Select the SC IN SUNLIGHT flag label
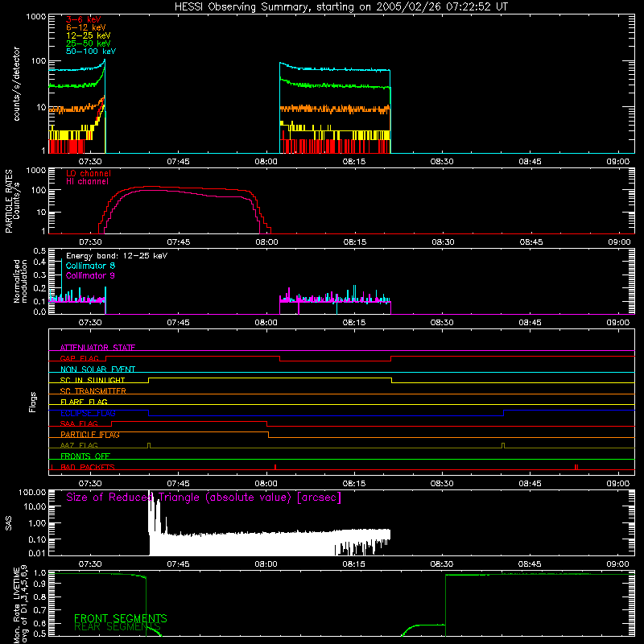Image resolution: width=644 pixels, height=644 pixels. click(93, 380)
